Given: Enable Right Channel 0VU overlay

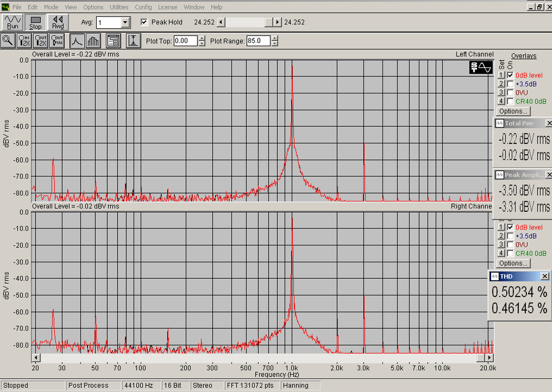Looking at the screenshot, I should coord(510,244).
